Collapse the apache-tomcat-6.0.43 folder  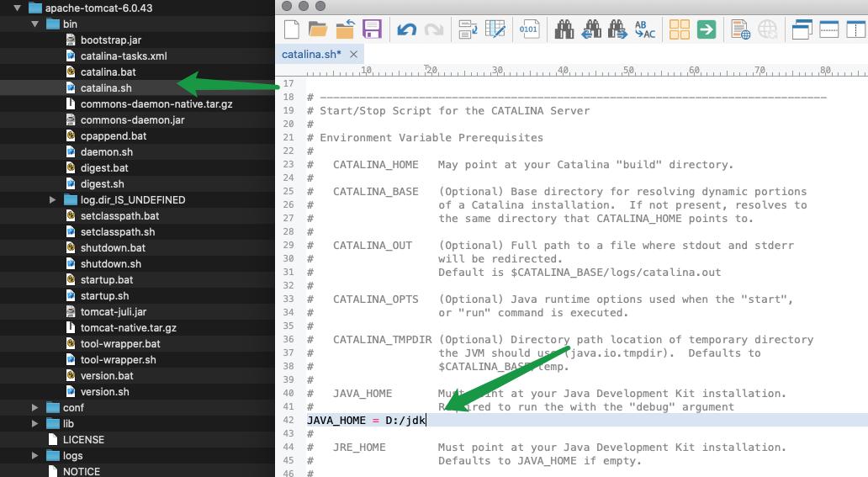(x=17, y=8)
